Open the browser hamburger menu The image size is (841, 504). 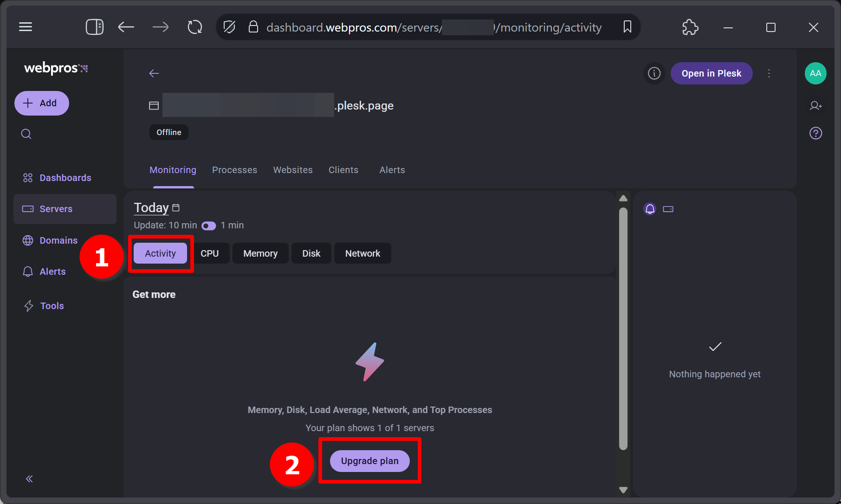pos(26,27)
